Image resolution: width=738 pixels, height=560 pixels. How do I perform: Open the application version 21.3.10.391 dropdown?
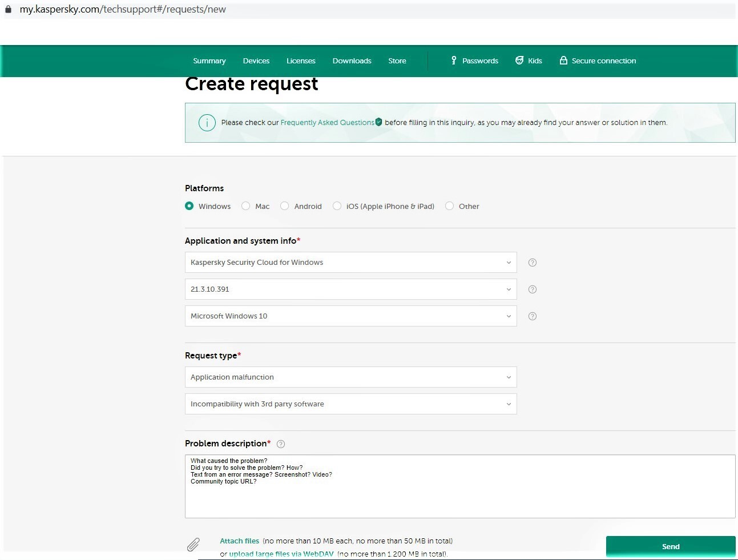[350, 289]
